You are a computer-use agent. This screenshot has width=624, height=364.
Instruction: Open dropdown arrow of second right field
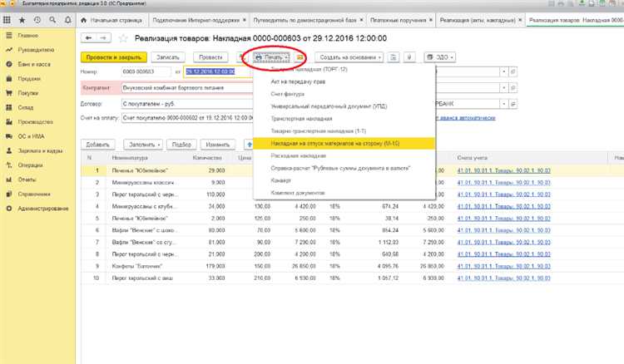504,88
